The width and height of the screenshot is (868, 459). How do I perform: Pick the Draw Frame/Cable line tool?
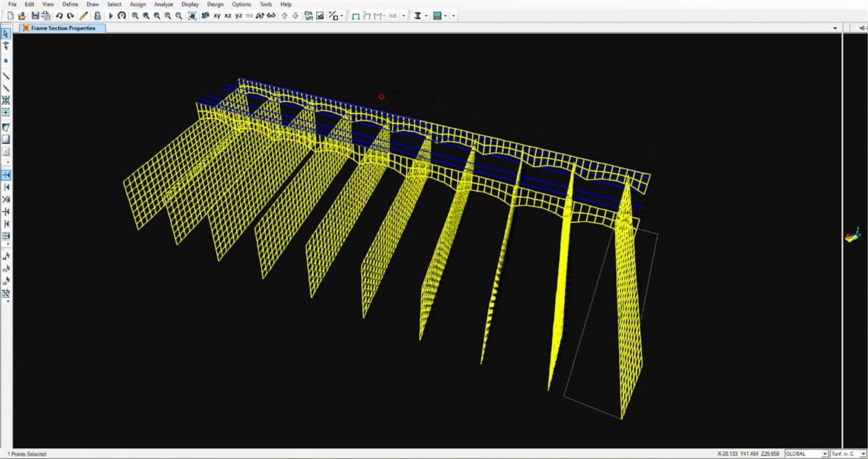point(6,75)
